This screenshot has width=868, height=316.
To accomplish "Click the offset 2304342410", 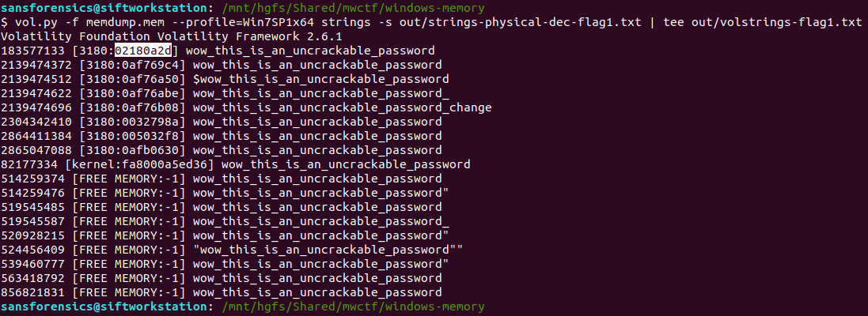I will (37, 122).
